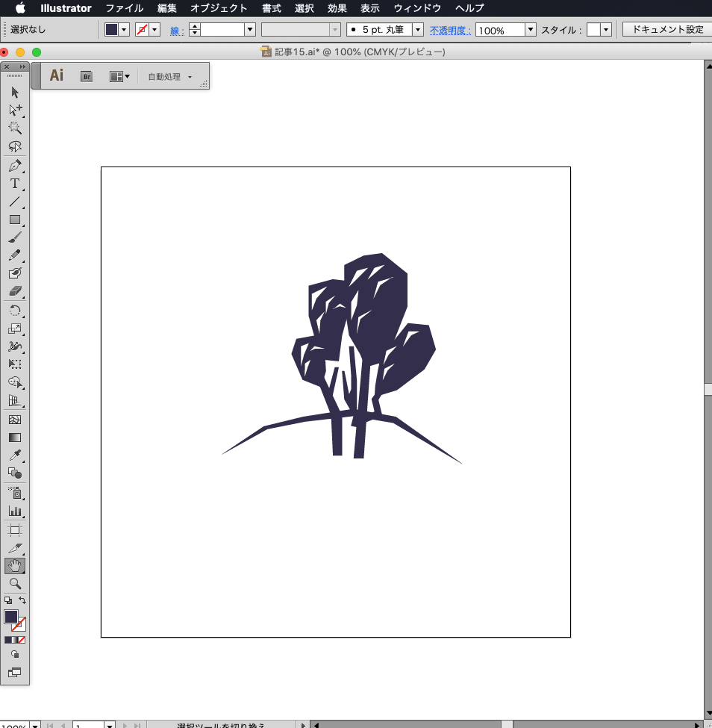This screenshot has height=728, width=712.
Task: Swap fill and stroke colors
Action: [22, 600]
